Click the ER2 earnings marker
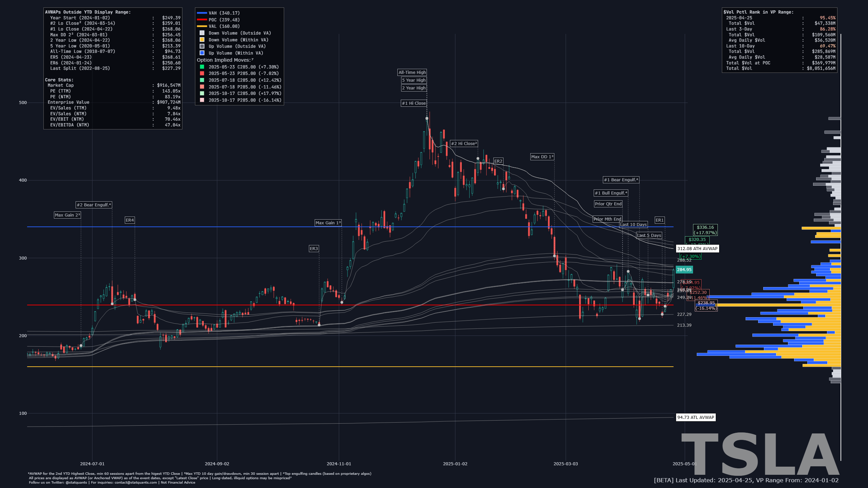The image size is (868, 488). (x=498, y=161)
